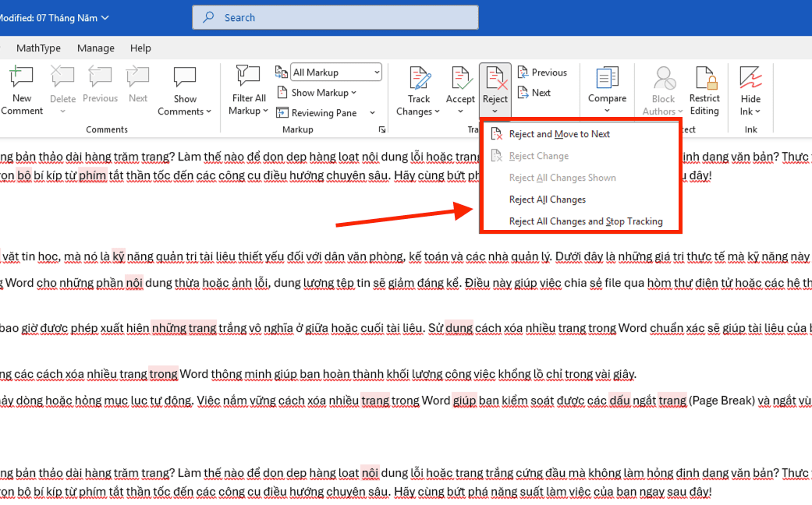Click the Hide Ink icon
Screen dimensions: 812x505
(x=750, y=78)
